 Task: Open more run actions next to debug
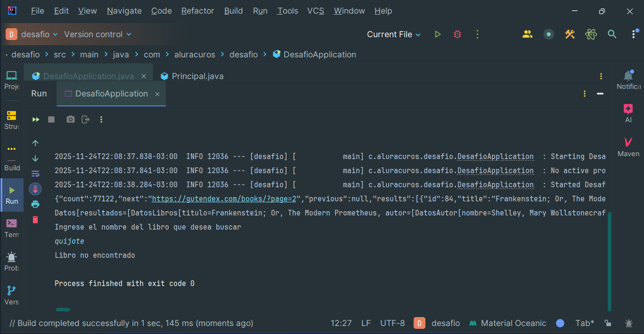point(477,34)
